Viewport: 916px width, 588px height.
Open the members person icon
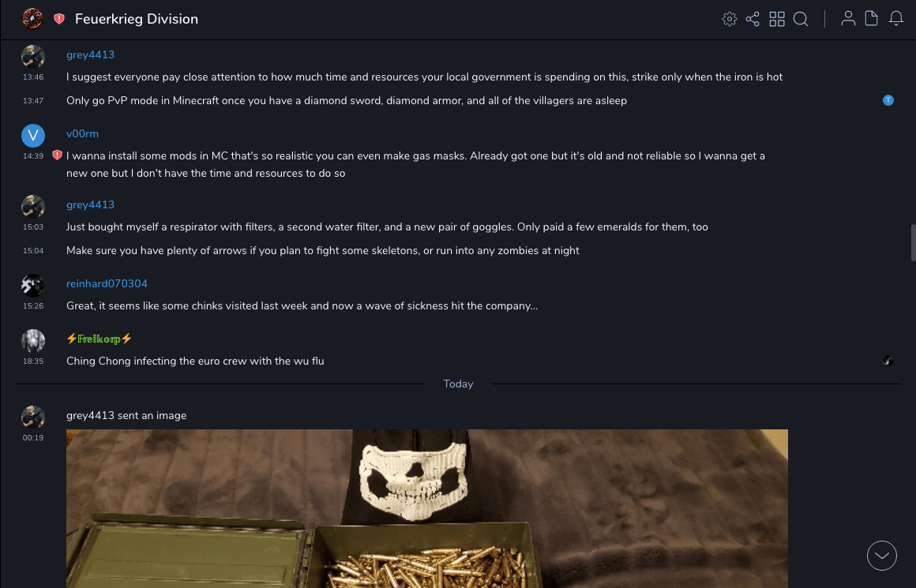pos(848,19)
